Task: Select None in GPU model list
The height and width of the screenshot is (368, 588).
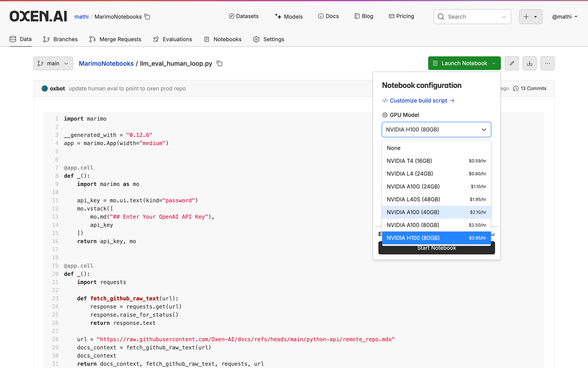Action: [436, 148]
